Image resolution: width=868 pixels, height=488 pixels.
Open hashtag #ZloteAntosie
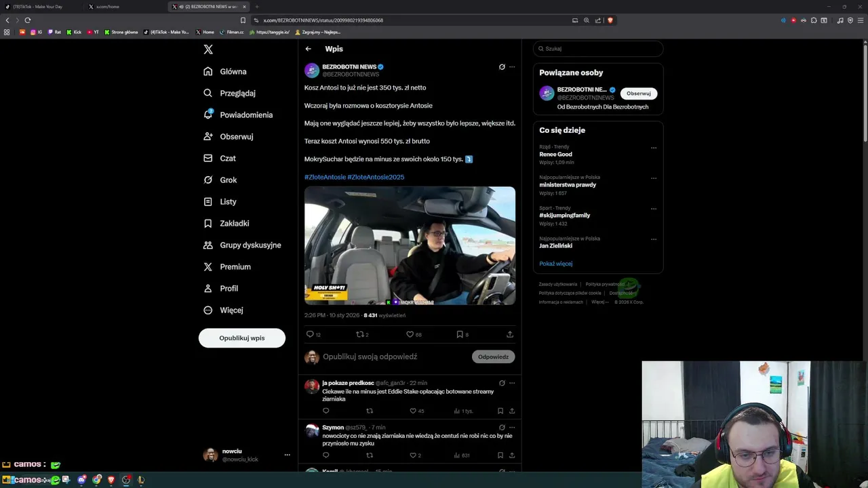point(325,177)
